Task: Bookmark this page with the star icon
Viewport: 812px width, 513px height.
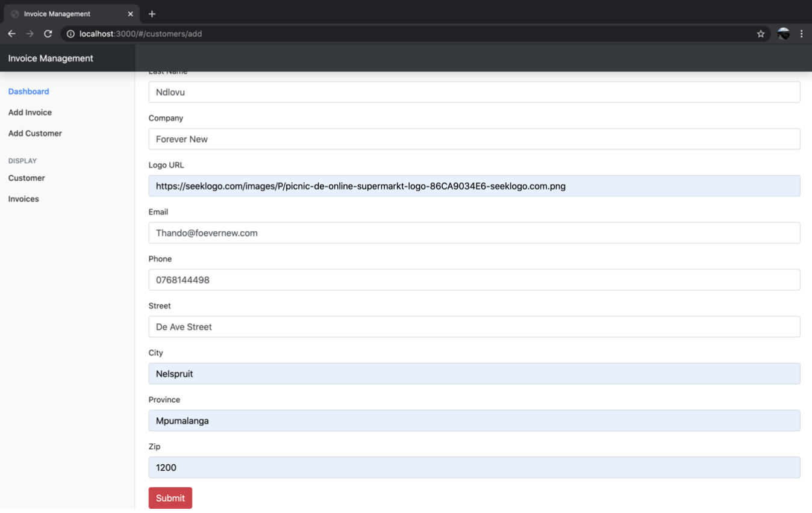Action: pos(761,34)
